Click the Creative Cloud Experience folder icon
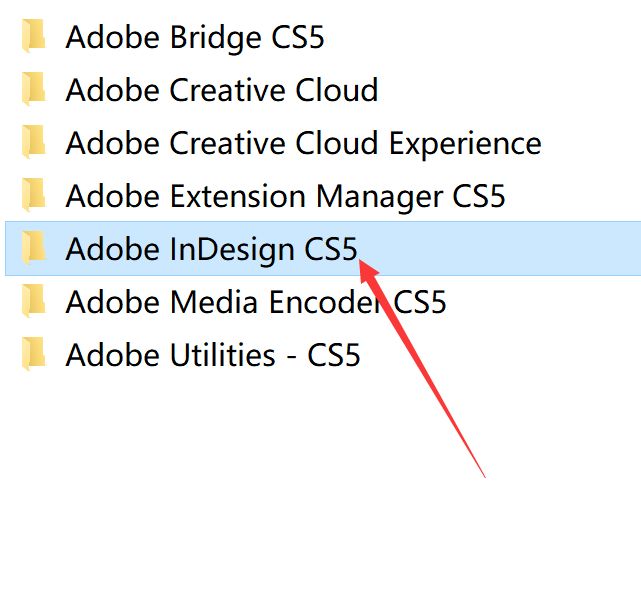The width and height of the screenshot is (641, 594). (x=35, y=143)
